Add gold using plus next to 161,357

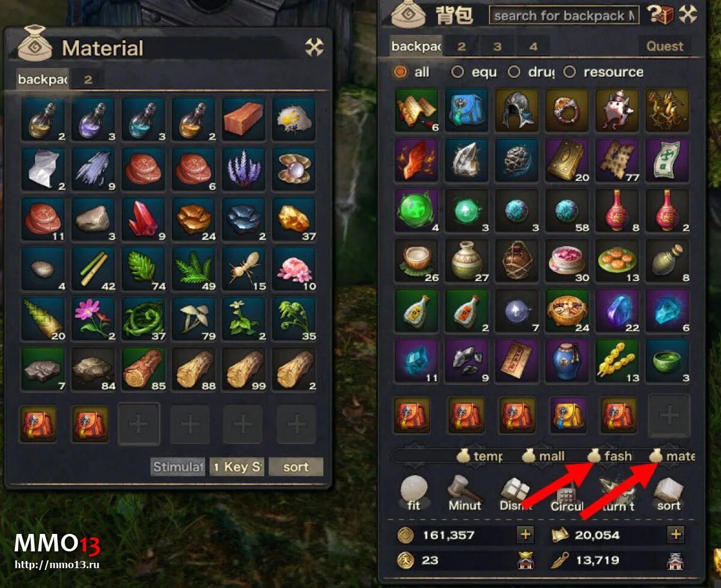click(525, 534)
